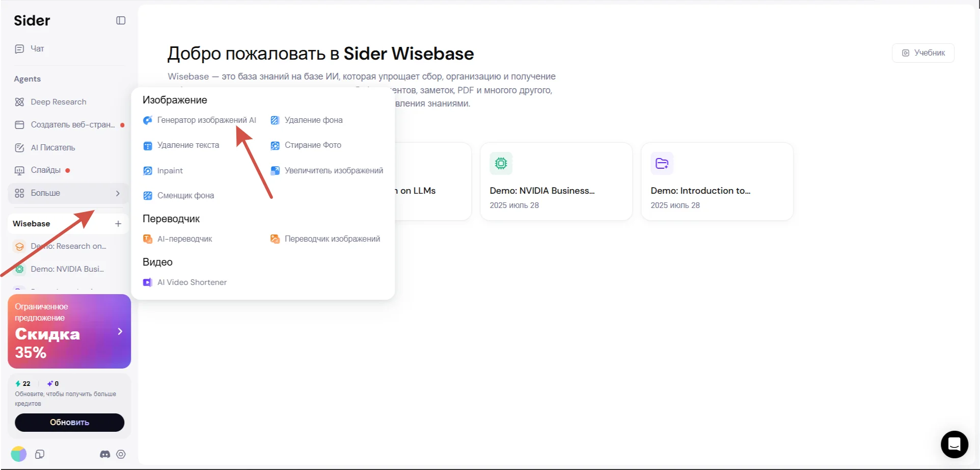
Task: Open Увеличитель изображений tool
Action: [327, 171]
